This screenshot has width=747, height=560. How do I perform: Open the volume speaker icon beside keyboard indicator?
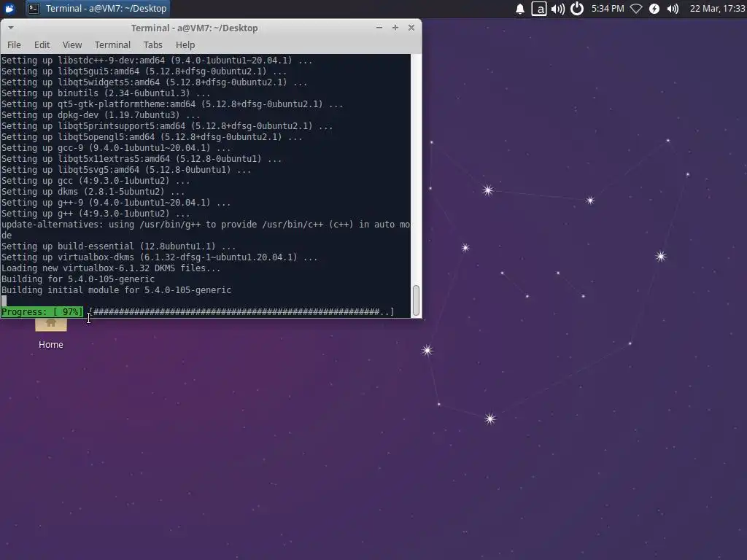point(558,9)
